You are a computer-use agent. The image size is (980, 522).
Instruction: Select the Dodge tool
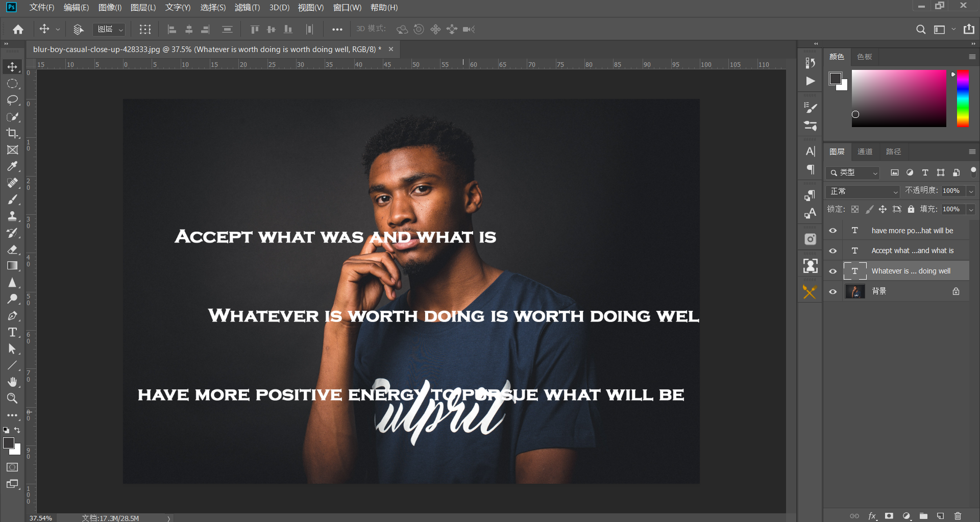pyautogui.click(x=12, y=299)
